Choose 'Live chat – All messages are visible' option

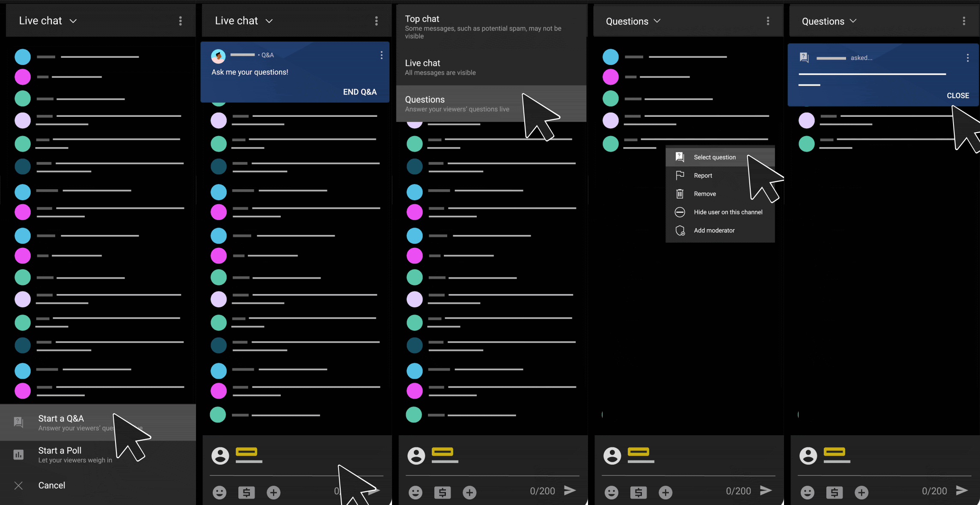pos(491,67)
